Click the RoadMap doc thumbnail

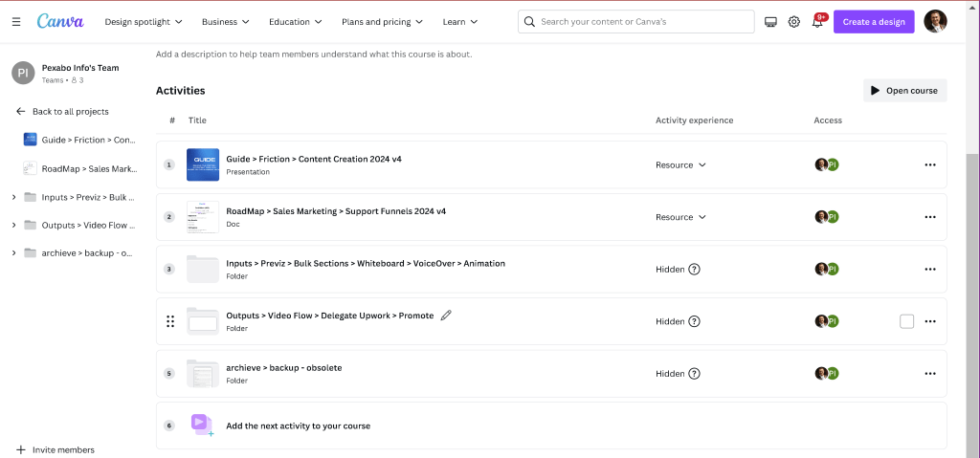(x=203, y=217)
